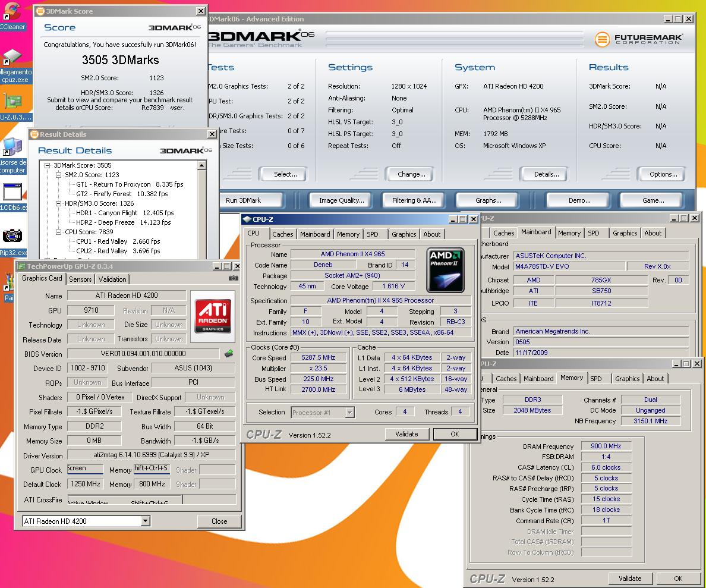
Task: Open the Graphics tab in the front CPU-Z
Action: pyautogui.click(x=404, y=234)
